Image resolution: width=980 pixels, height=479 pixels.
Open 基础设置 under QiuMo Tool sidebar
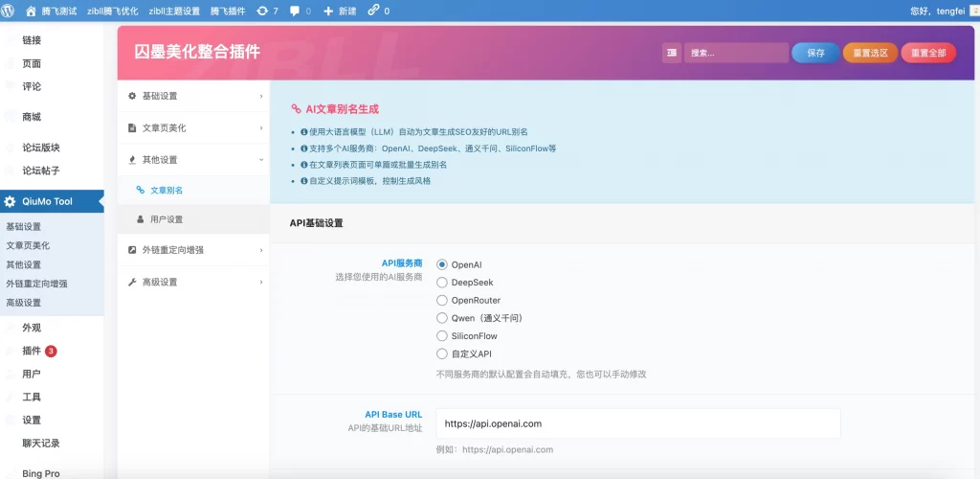24,226
